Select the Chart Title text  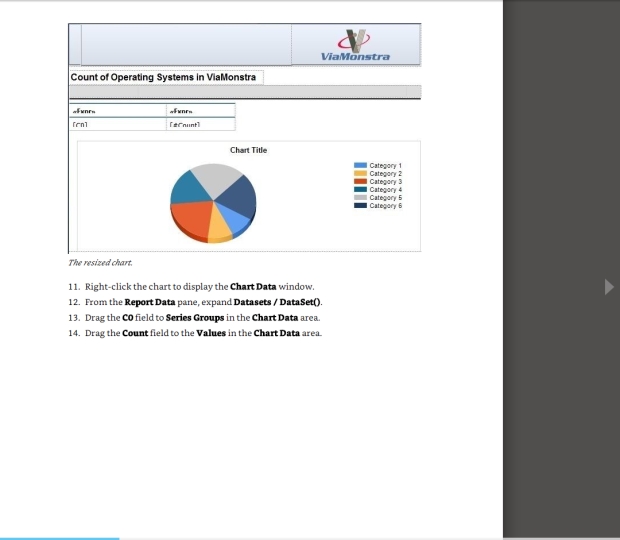248,150
